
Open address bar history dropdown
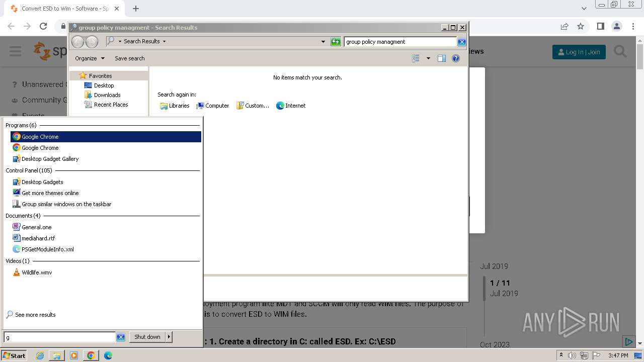[x=323, y=42]
